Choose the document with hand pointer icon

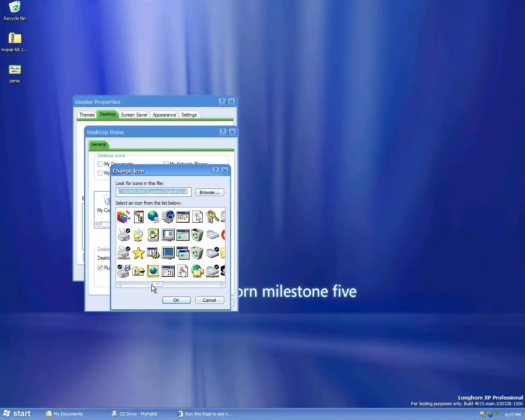click(183, 271)
